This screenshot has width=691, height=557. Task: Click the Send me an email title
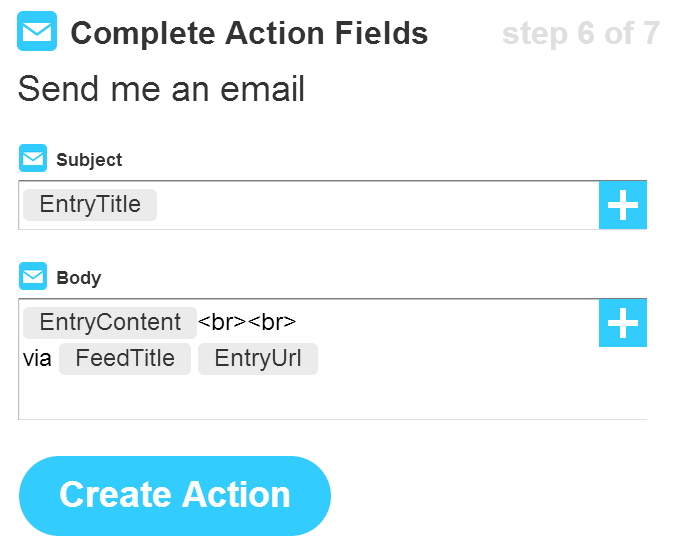161,89
